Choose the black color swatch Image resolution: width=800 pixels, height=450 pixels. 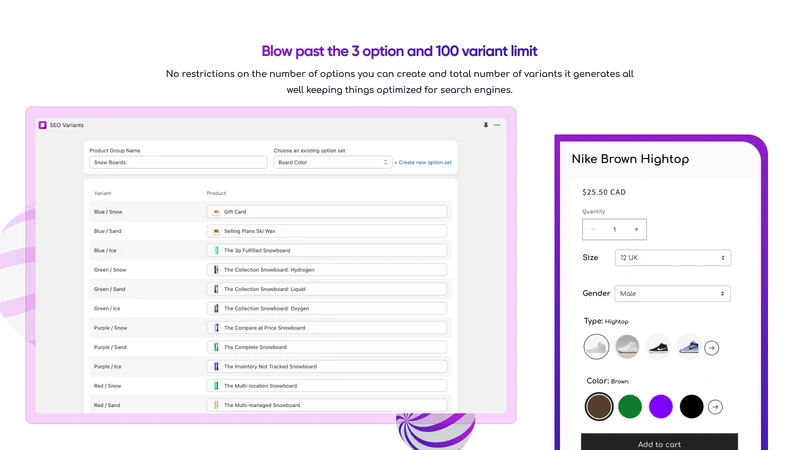691,407
